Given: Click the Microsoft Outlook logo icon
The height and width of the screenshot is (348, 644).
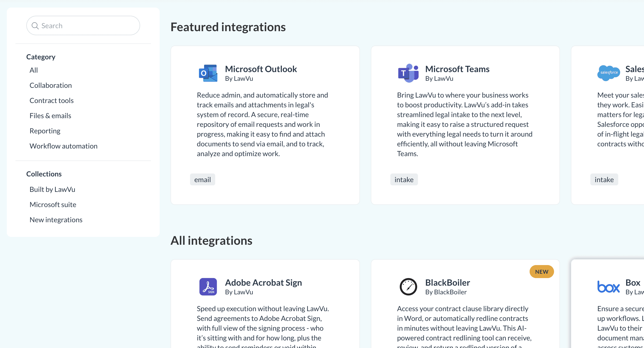Looking at the screenshot, I should point(208,73).
